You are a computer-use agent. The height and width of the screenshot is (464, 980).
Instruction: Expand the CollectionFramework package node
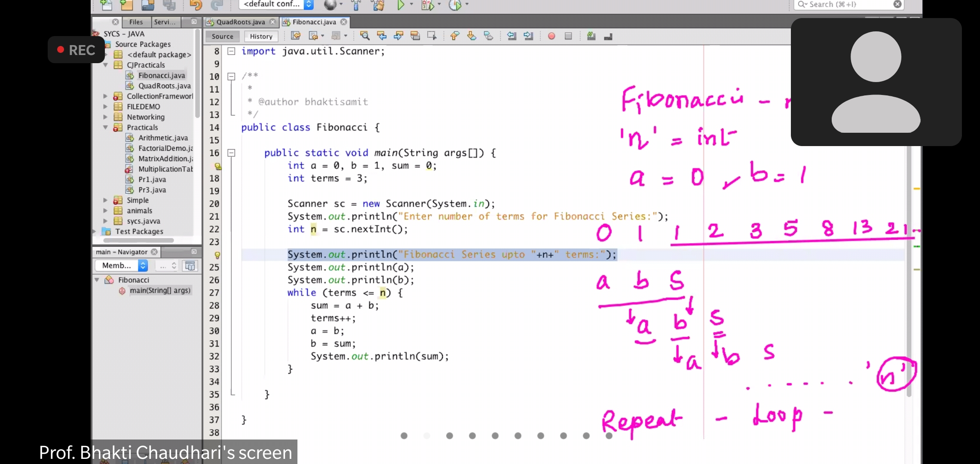105,96
